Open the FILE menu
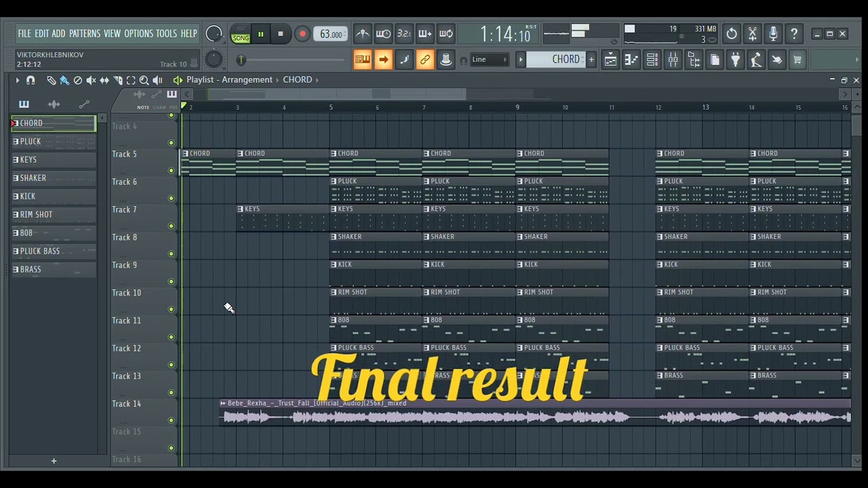This screenshot has width=868, height=488. click(x=24, y=34)
